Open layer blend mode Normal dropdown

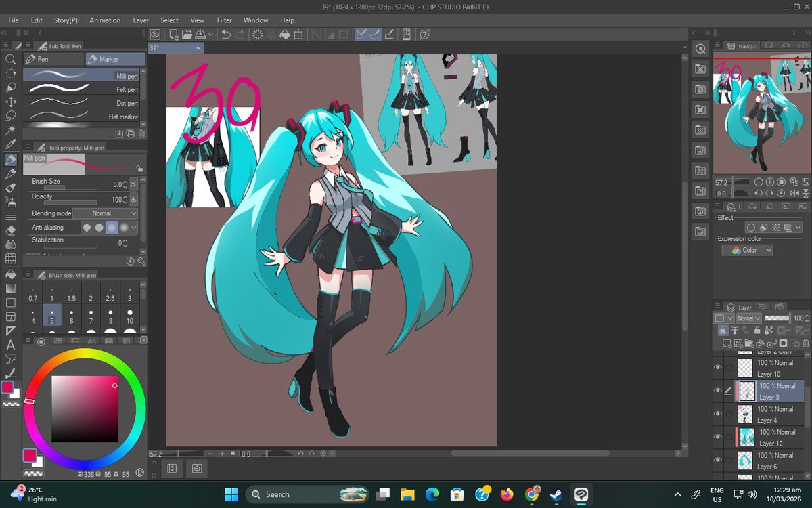coord(748,318)
